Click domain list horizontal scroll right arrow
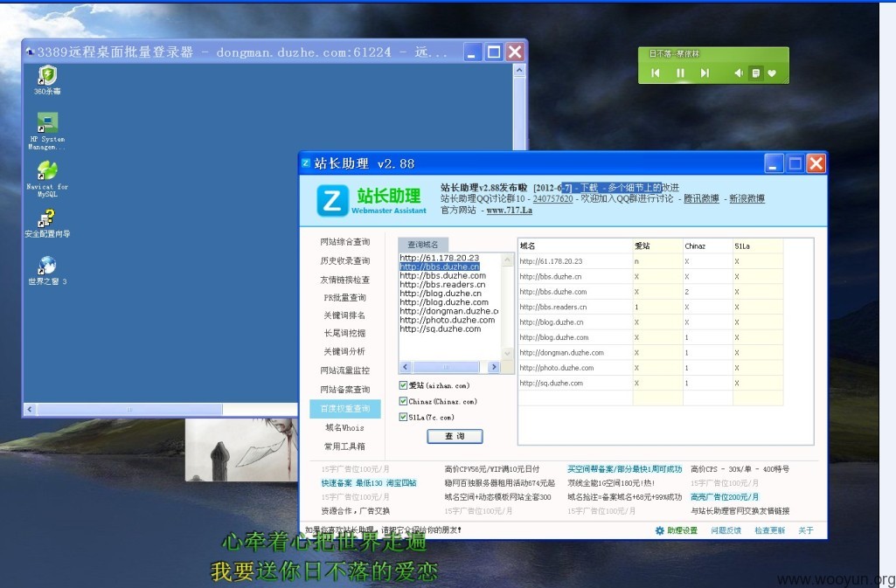 494,367
